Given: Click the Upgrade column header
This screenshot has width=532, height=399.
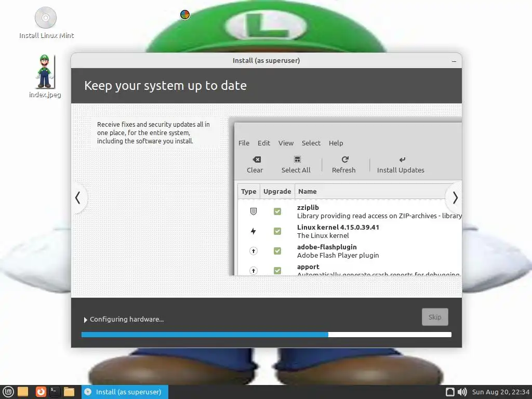Looking at the screenshot, I should (277, 191).
